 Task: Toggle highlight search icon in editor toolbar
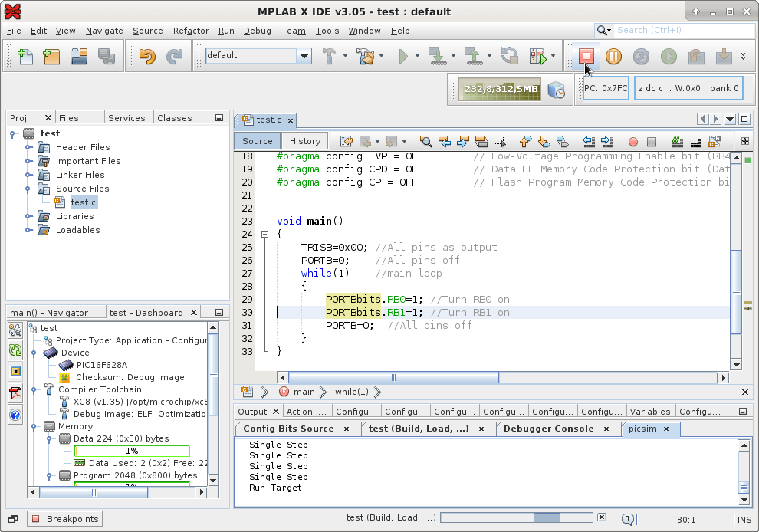pos(481,141)
